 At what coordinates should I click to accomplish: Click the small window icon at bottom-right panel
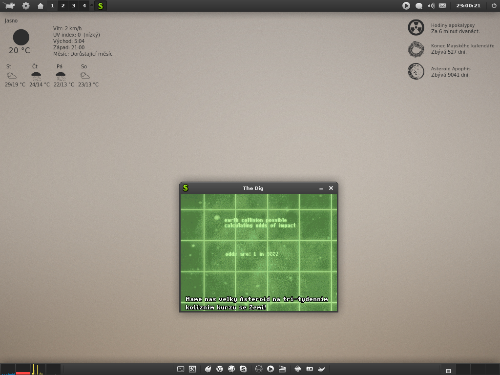click(448, 371)
